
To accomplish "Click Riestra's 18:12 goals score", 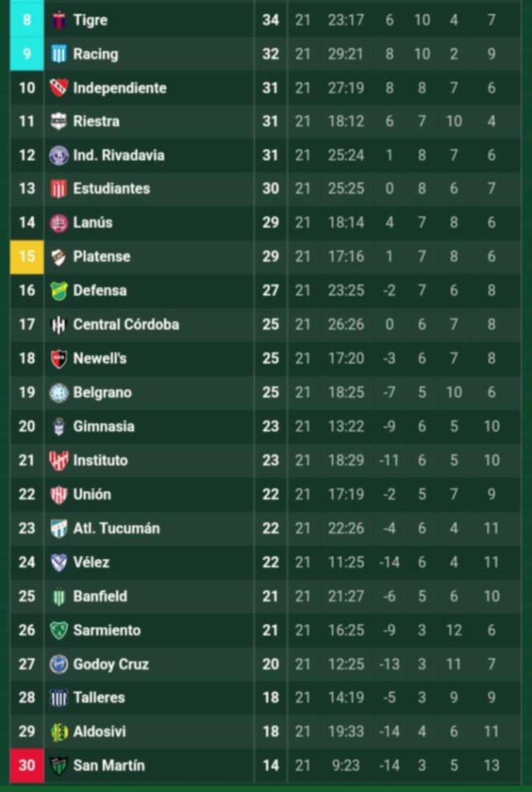I will click(x=346, y=121).
